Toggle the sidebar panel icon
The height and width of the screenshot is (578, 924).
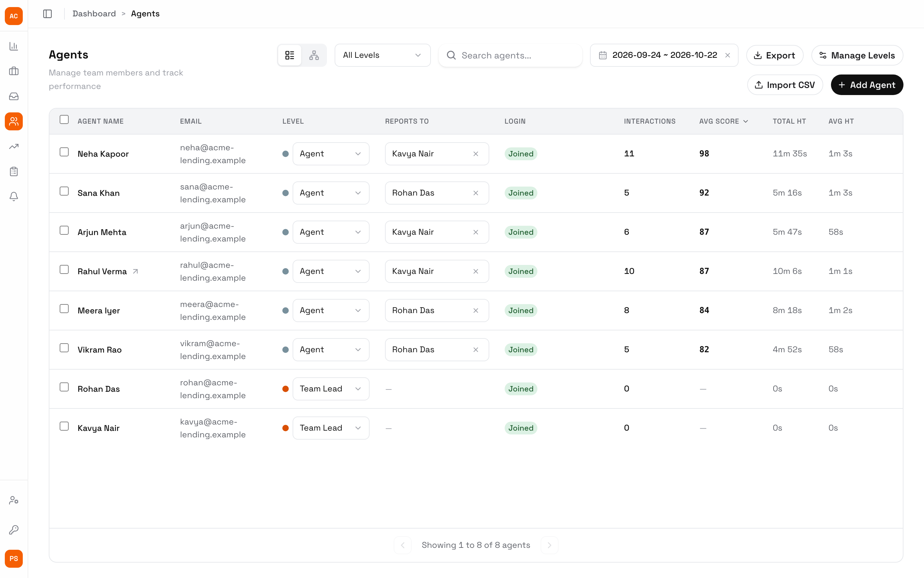click(47, 14)
